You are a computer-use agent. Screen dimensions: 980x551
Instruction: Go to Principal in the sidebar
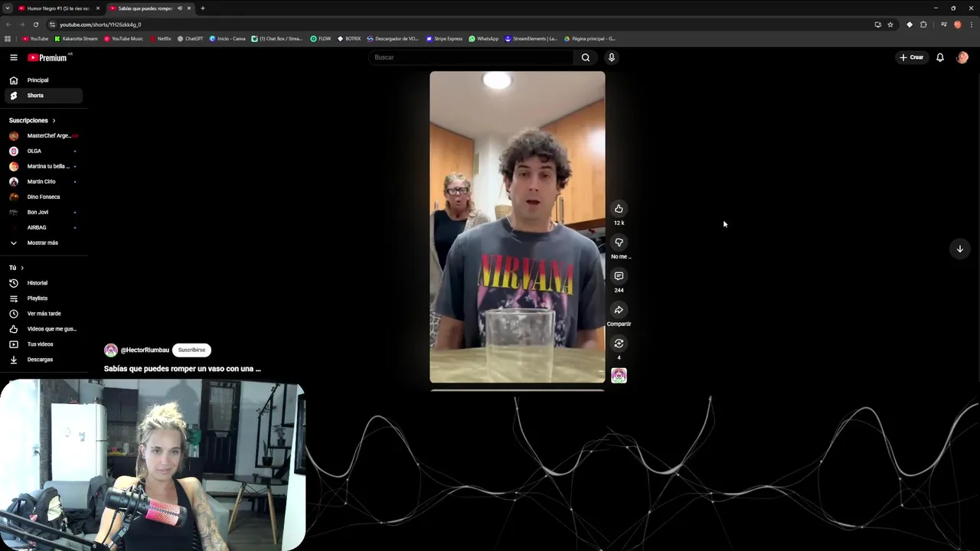pos(43,80)
